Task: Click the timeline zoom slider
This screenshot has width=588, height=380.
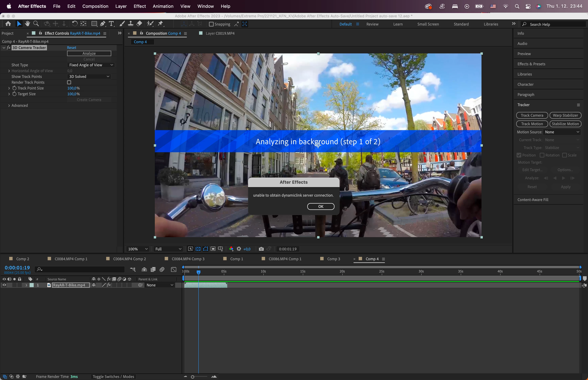Action: (193, 377)
